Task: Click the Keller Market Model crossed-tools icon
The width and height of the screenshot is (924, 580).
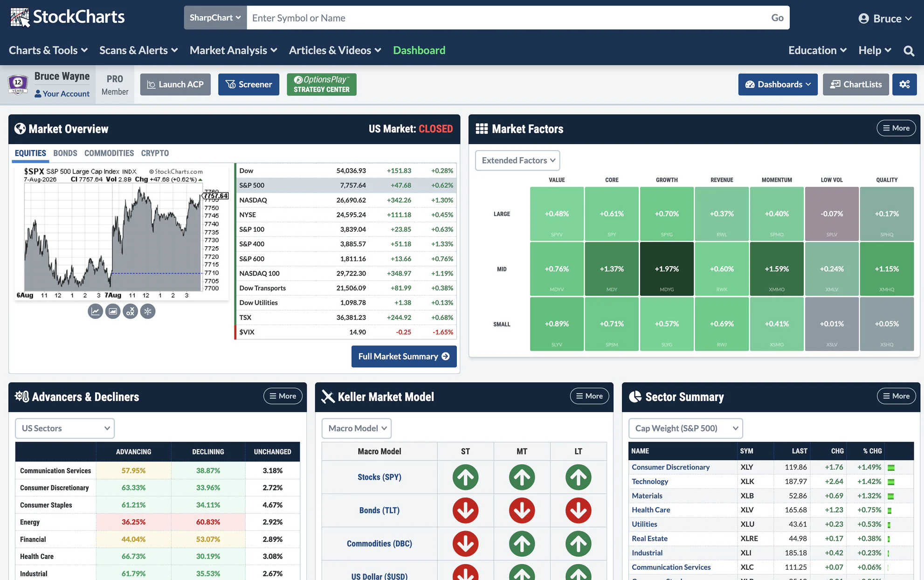Action: coord(328,397)
